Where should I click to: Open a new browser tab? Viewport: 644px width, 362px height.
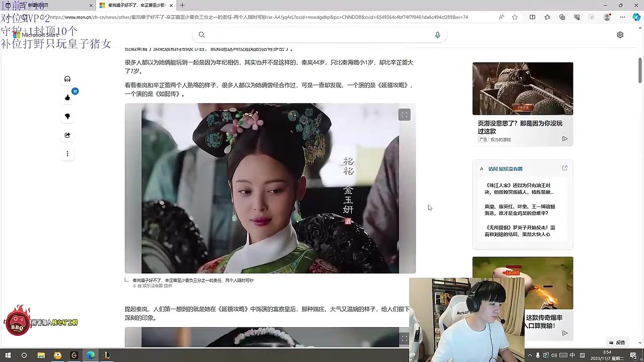click(x=182, y=6)
